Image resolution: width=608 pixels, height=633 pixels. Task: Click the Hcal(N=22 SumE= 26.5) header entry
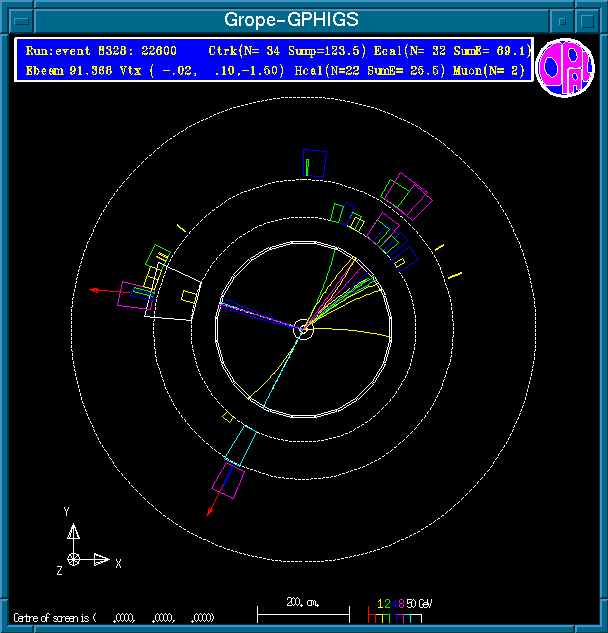(x=363, y=69)
